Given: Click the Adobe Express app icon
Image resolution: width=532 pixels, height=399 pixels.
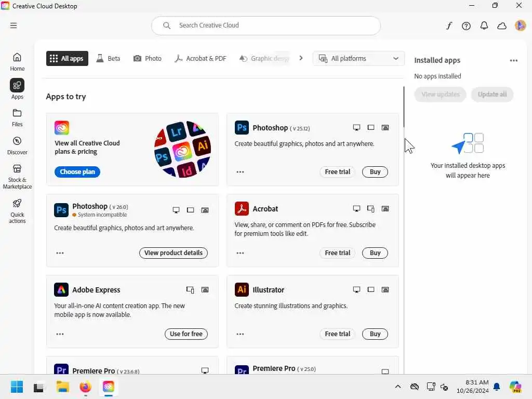Looking at the screenshot, I should [x=61, y=290].
